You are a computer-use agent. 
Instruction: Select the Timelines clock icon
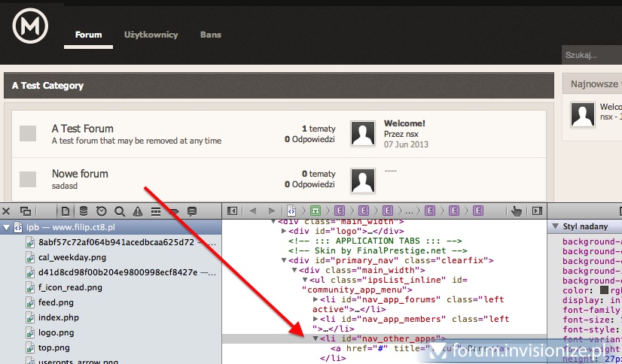102,211
